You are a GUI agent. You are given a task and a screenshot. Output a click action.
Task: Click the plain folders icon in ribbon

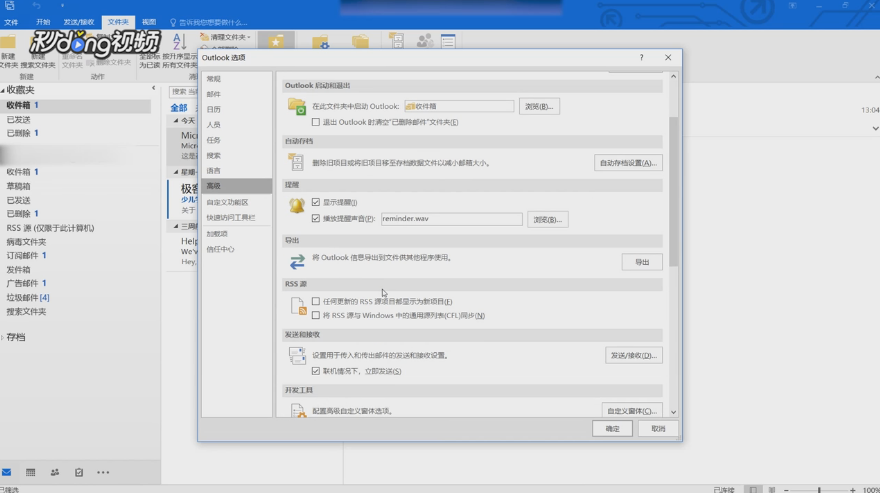pos(360,42)
